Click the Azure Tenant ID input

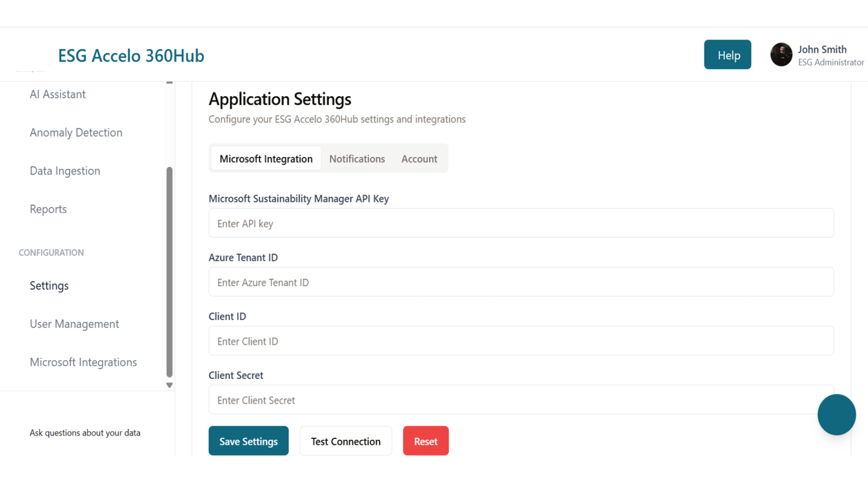coord(521,282)
